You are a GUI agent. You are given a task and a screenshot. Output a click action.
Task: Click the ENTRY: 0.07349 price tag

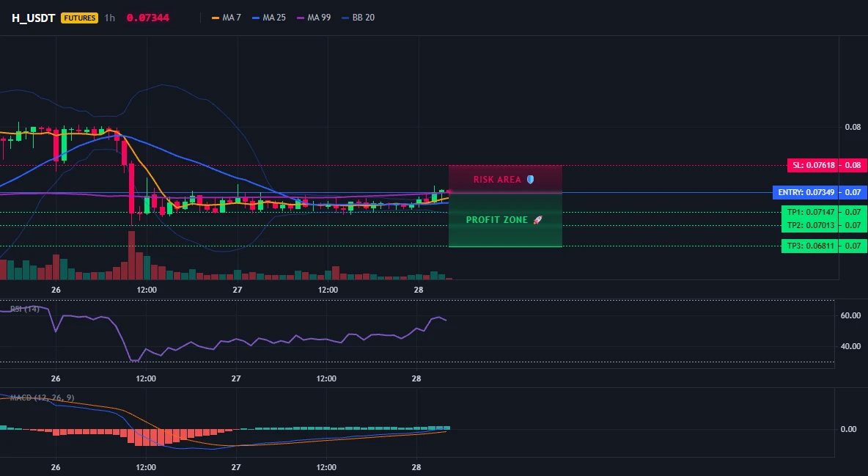pyautogui.click(x=806, y=192)
